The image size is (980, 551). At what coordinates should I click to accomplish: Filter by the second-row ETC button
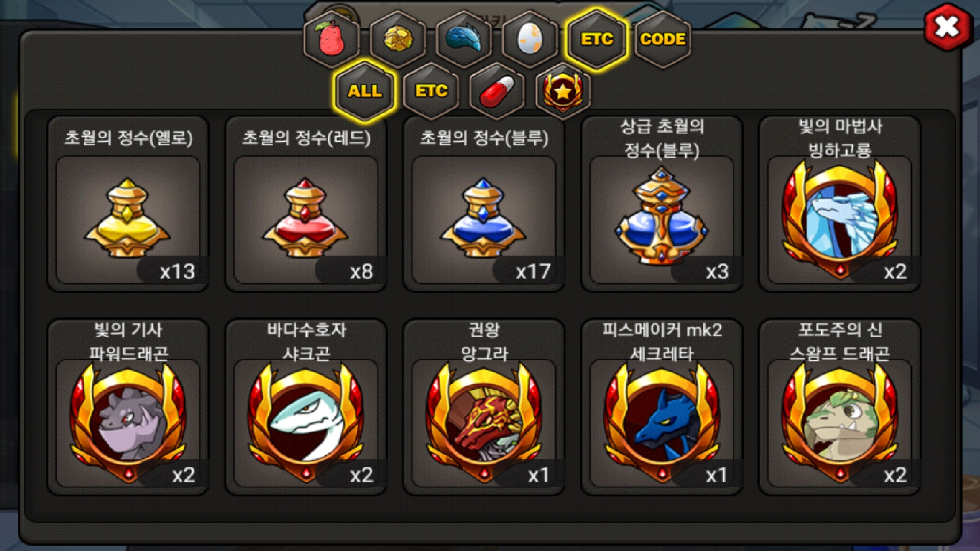click(431, 91)
